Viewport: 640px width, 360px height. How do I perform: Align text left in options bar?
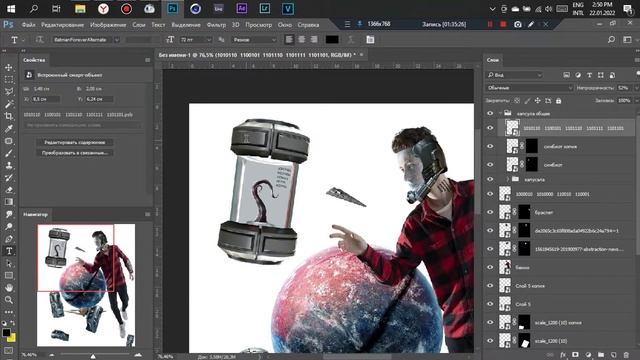coord(289,40)
